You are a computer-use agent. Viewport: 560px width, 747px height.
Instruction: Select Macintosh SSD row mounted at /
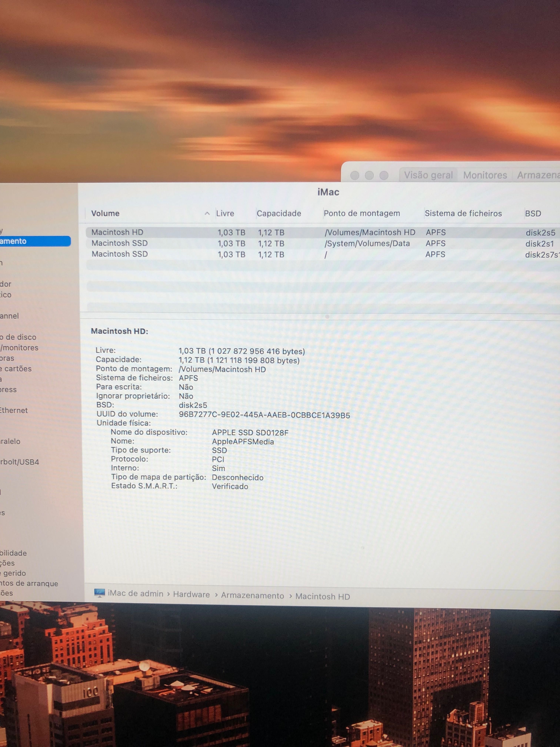point(323,254)
